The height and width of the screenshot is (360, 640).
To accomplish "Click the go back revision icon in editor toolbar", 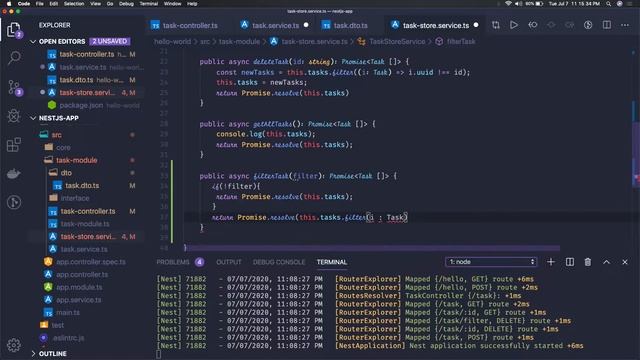I will point(533,25).
